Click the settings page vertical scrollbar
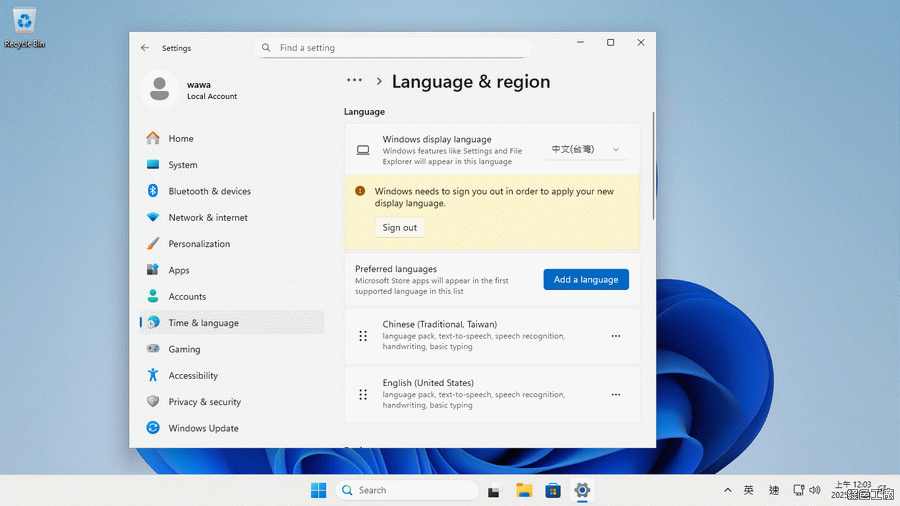This screenshot has height=506, width=900. tap(653, 165)
